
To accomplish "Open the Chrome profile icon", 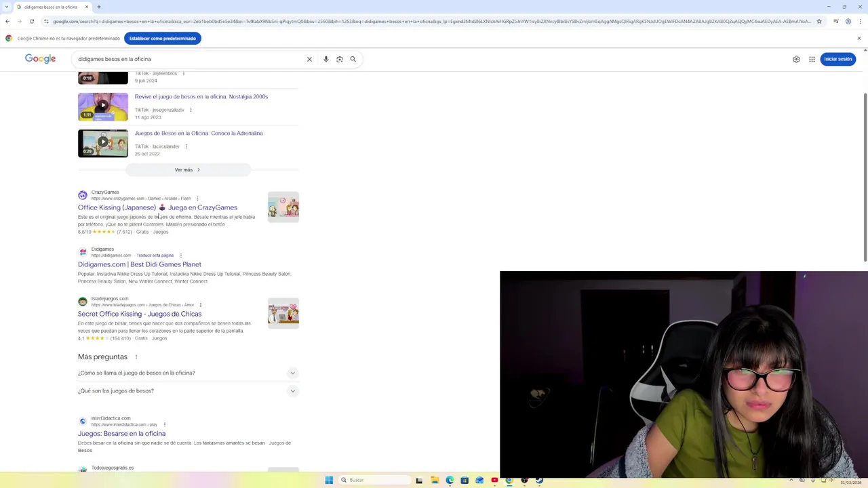I will tap(848, 22).
